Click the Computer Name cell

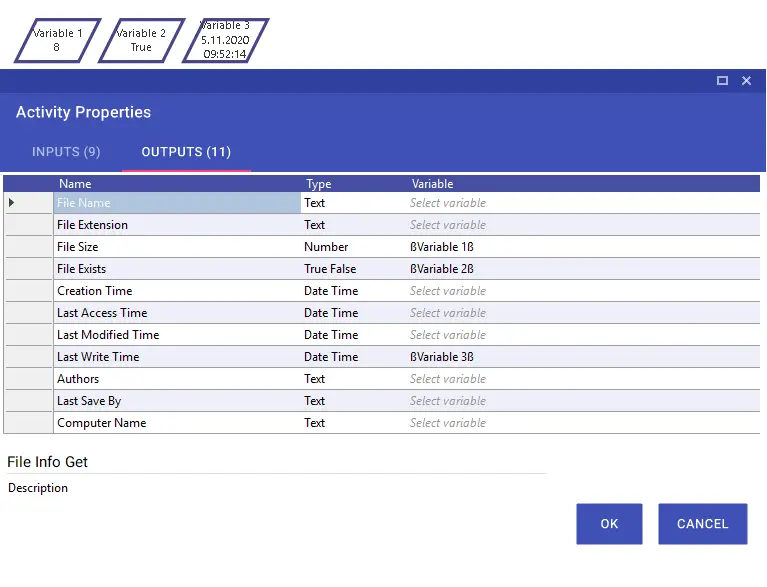[x=177, y=423]
